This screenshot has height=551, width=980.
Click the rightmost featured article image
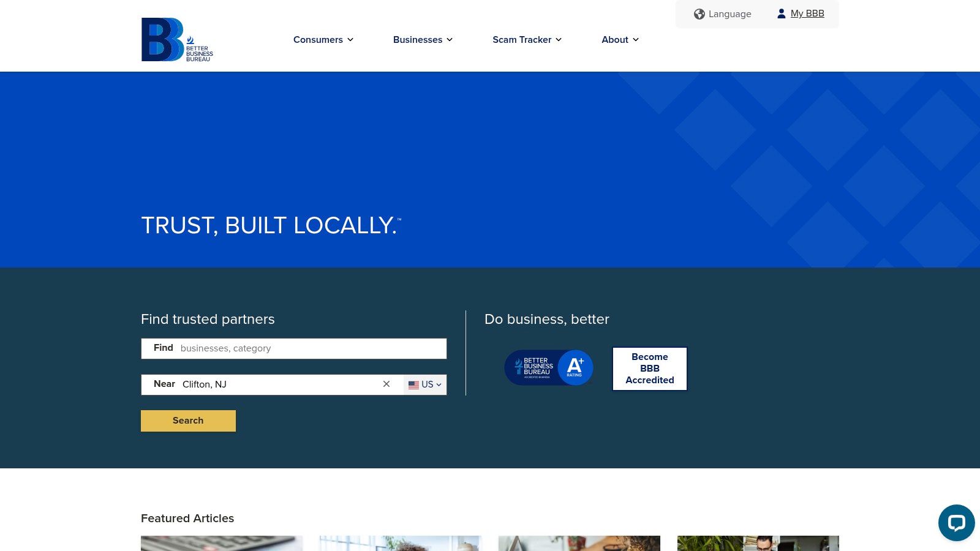coord(758,544)
